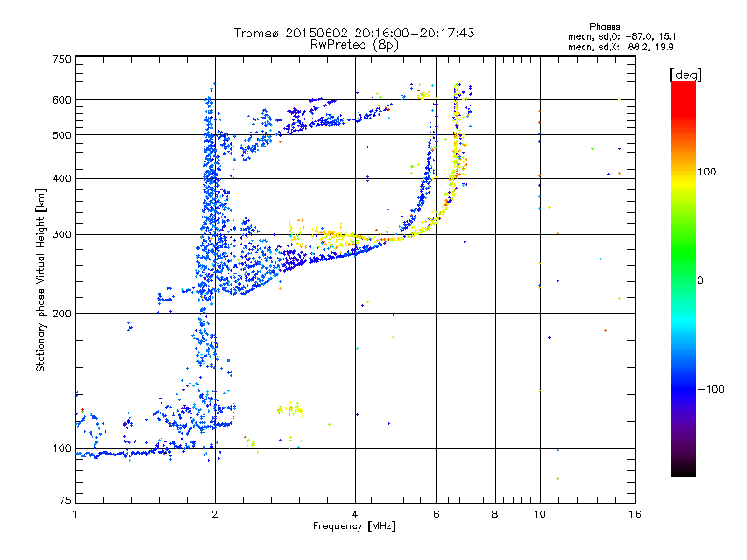Click the x-axis label '6'

tap(436, 514)
